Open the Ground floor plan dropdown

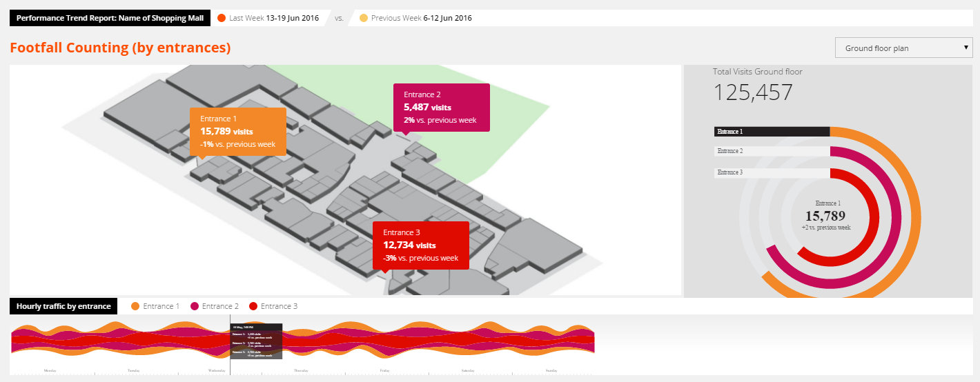[903, 48]
